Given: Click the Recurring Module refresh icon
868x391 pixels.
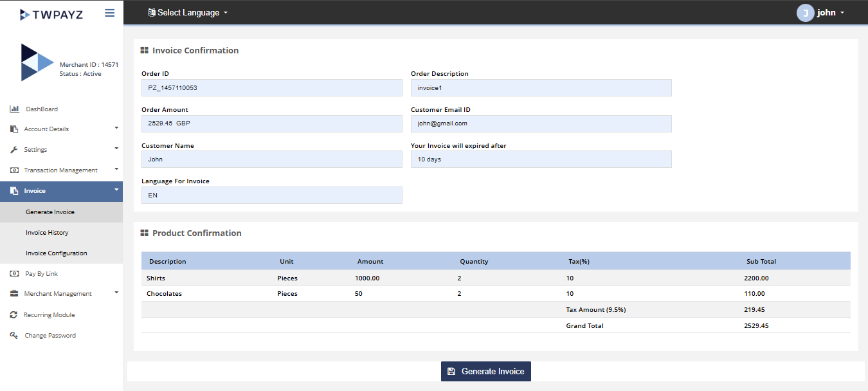Looking at the screenshot, I should (14, 315).
